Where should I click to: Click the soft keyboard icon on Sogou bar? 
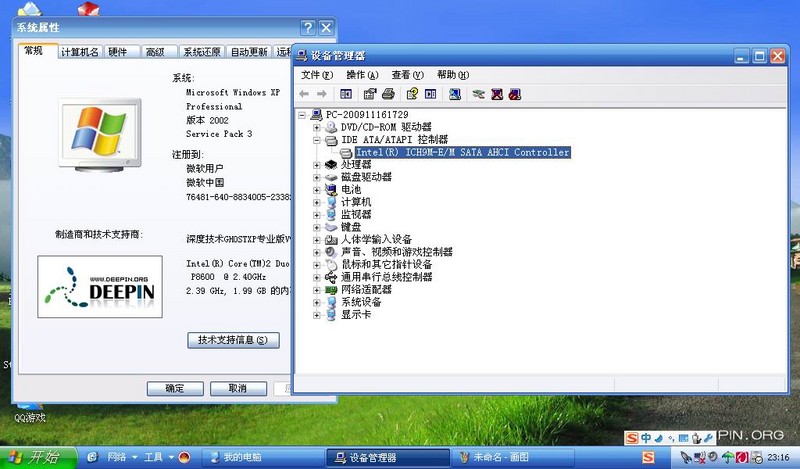click(x=684, y=438)
